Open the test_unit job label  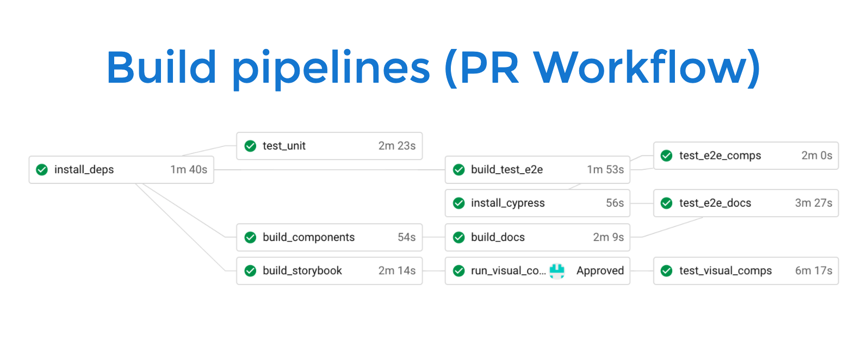click(x=284, y=146)
